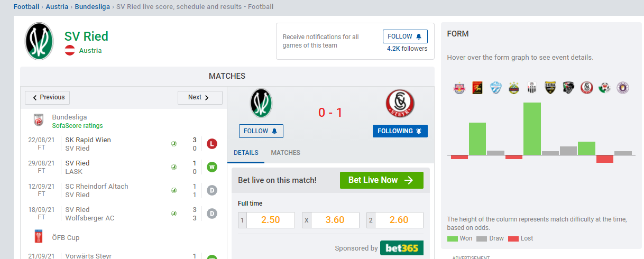Toggle FOLLOW bell for SV Ried team notifications
Viewport: 644px width, 259px height.
[x=405, y=36]
